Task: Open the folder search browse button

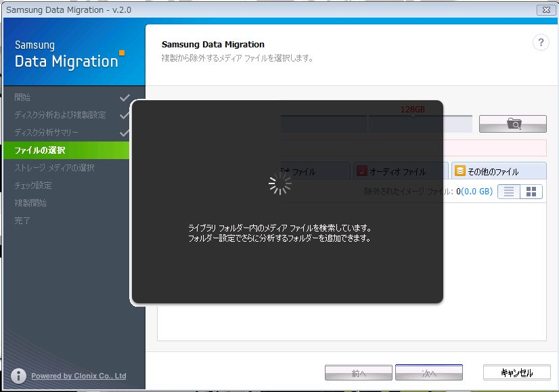Action: [513, 123]
